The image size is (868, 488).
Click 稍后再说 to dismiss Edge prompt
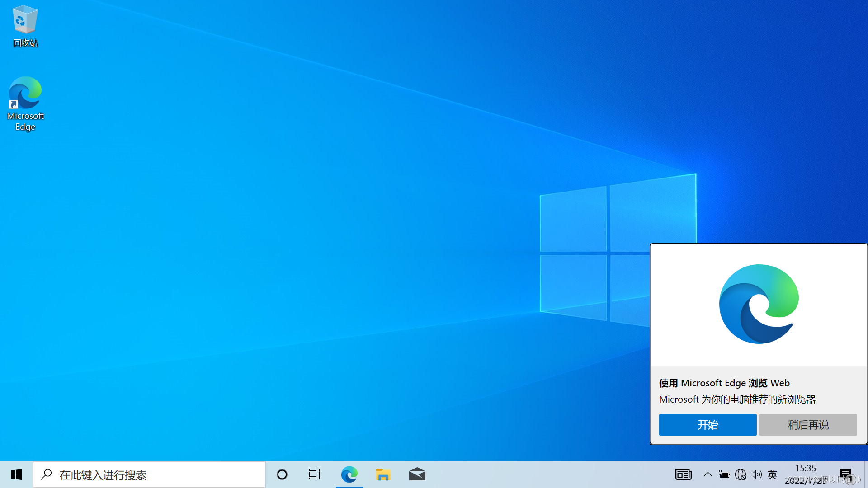tap(808, 425)
